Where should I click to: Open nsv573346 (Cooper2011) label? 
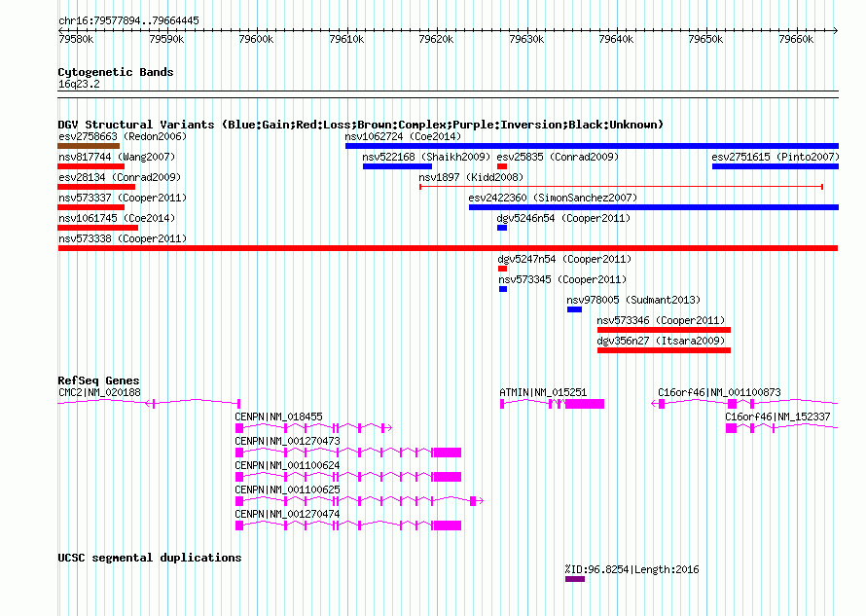pyautogui.click(x=661, y=320)
